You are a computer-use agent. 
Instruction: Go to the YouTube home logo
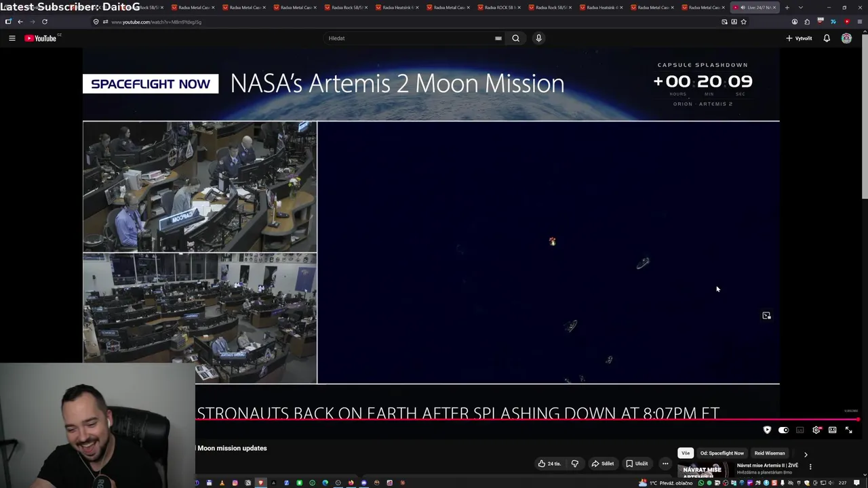(x=41, y=38)
